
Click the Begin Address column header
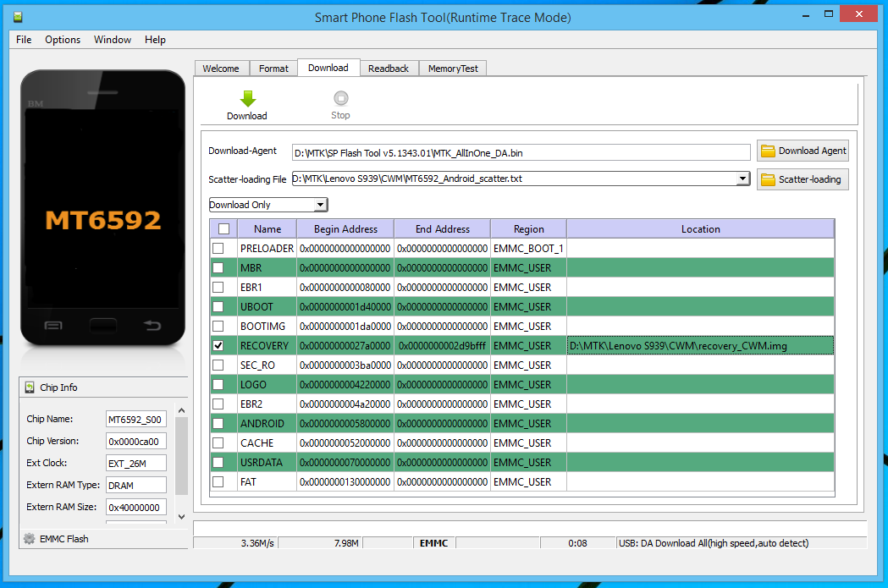tap(345, 229)
